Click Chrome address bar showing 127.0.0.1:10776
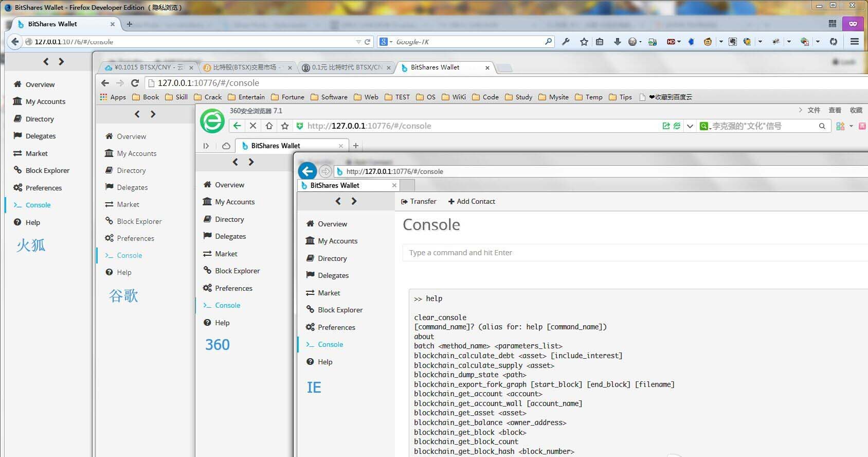868x457 pixels. (x=507, y=83)
